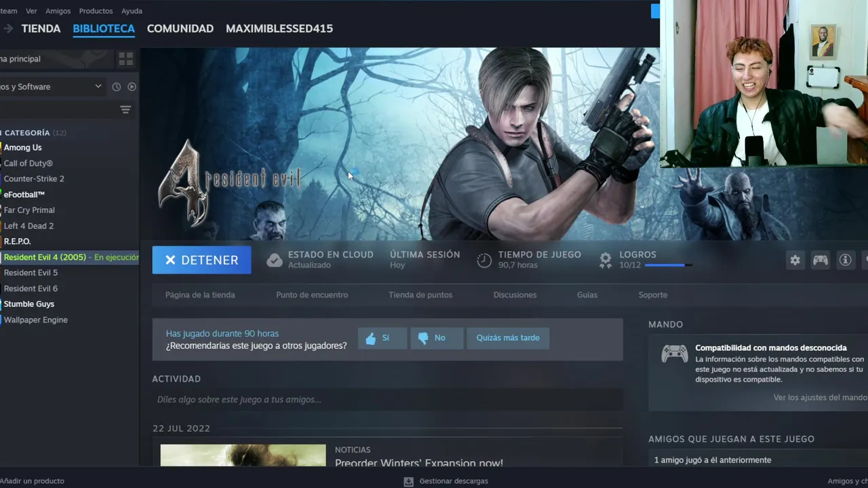
Task: Click the play time clock icon
Action: [484, 260]
